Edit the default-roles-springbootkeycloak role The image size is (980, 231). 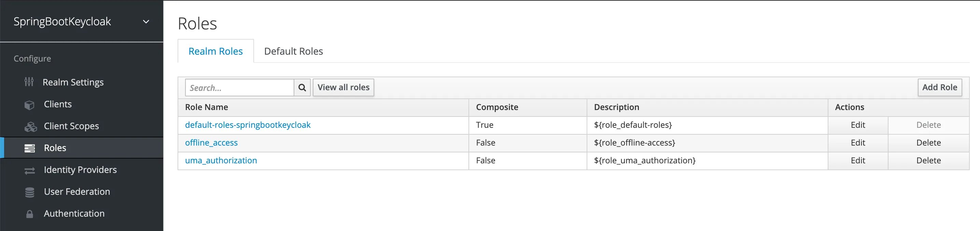coord(857,125)
